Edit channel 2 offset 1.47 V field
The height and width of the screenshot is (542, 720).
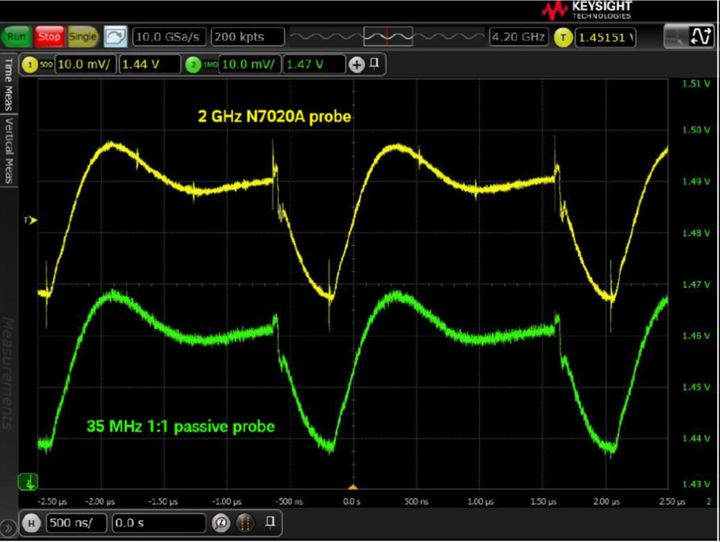pos(314,64)
